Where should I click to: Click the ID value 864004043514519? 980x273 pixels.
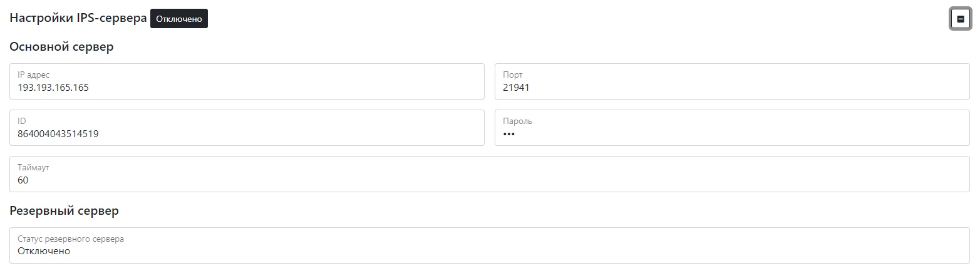(58, 134)
